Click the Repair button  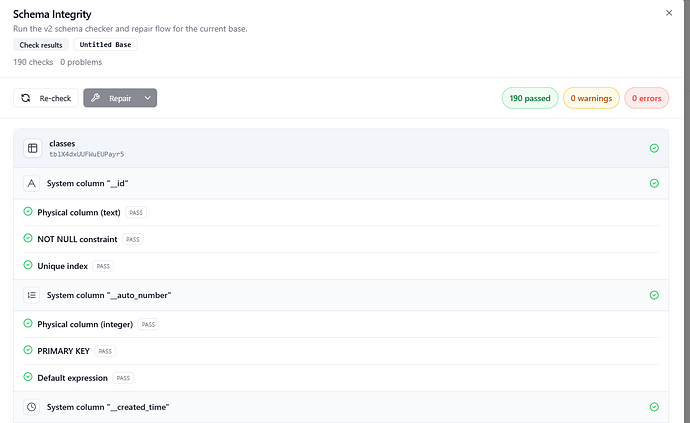pos(112,98)
